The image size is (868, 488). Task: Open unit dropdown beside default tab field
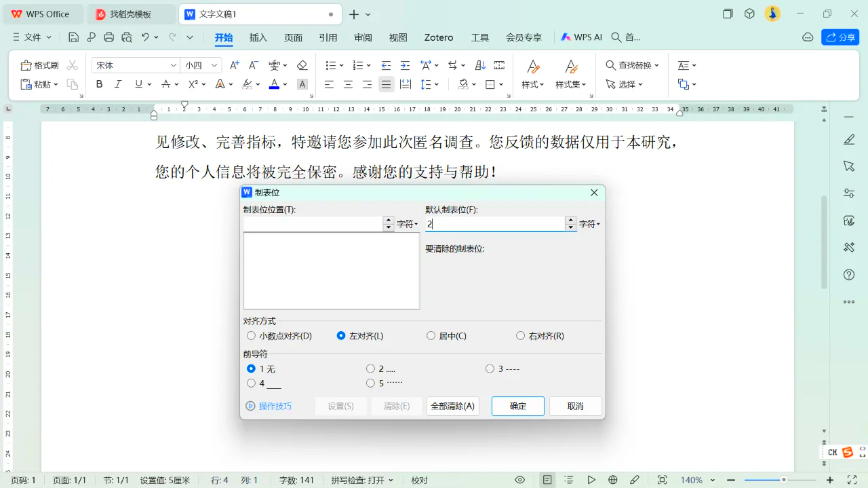coord(590,224)
